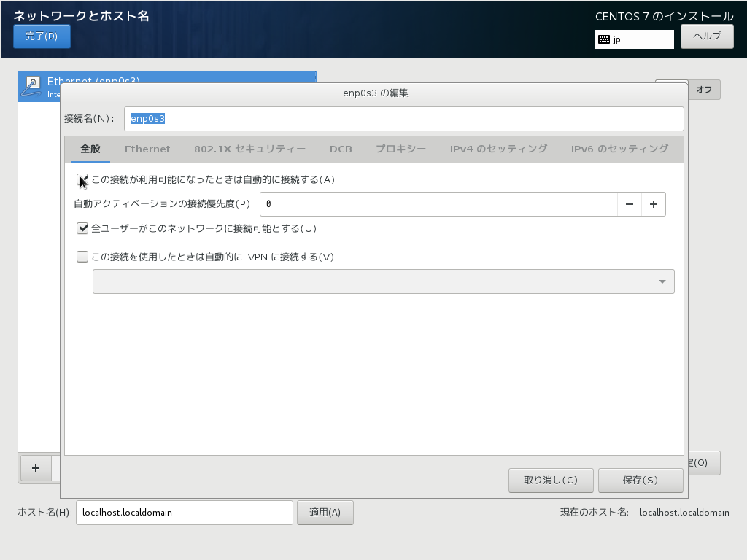Image resolution: width=747 pixels, height=560 pixels.
Task: Flip the オフ network switch
Action: point(703,89)
